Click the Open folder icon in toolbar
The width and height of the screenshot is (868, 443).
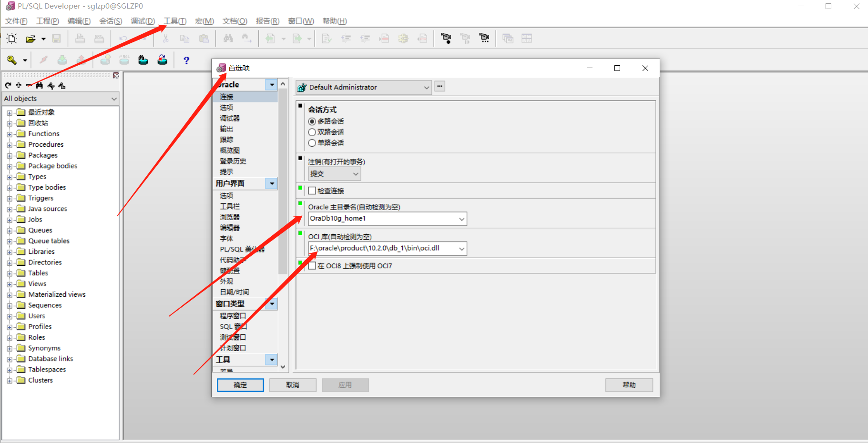click(31, 39)
